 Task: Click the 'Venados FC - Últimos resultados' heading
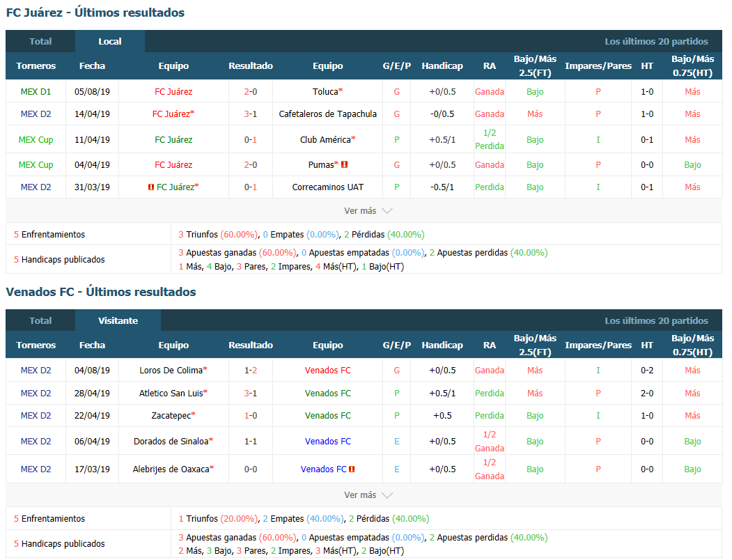[101, 292]
